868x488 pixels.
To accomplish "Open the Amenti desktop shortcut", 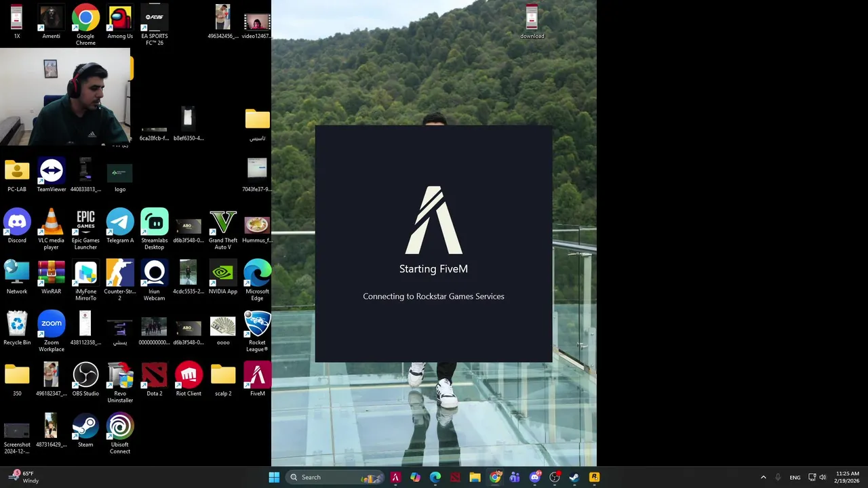I will tap(51, 22).
